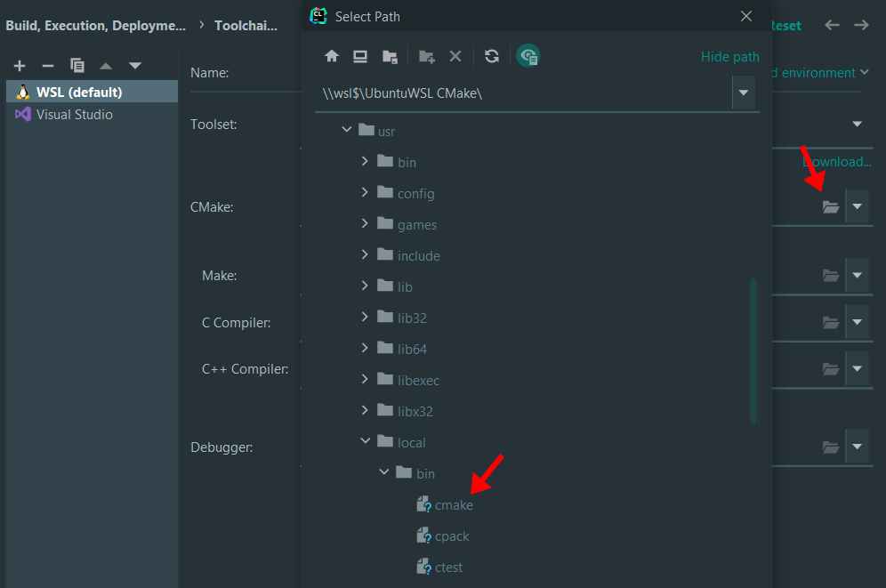Open the Debugger dropdown
Image resolution: width=886 pixels, height=588 pixels.
click(x=858, y=447)
